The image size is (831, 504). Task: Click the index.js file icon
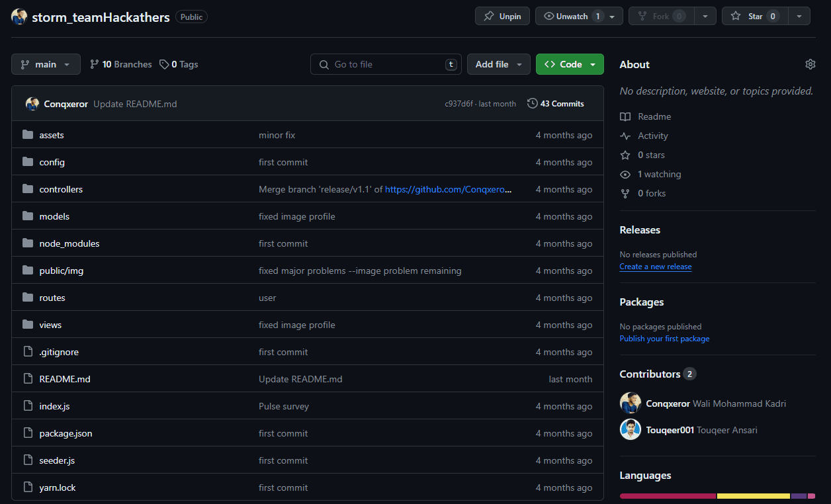[28, 406]
